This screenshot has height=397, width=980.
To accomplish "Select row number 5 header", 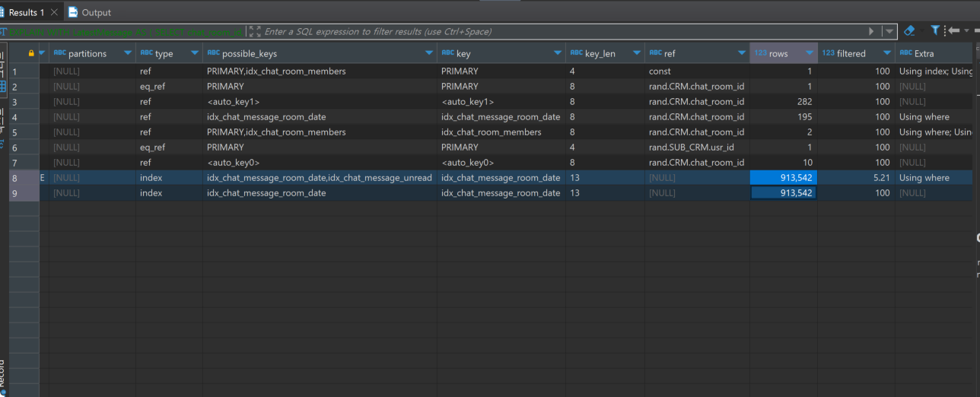I will tap(24, 132).
